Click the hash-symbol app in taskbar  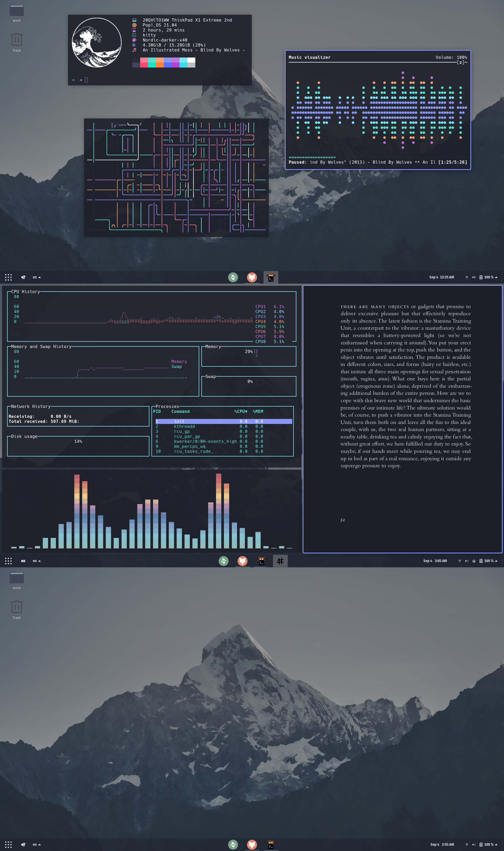[280, 561]
